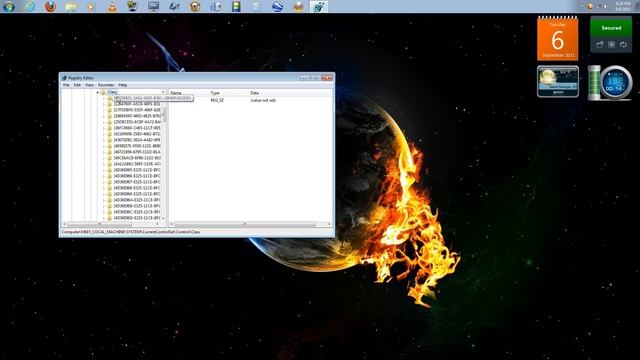Open the Favorites menu in Registry Editor
This screenshot has width=640, height=360.
point(106,85)
